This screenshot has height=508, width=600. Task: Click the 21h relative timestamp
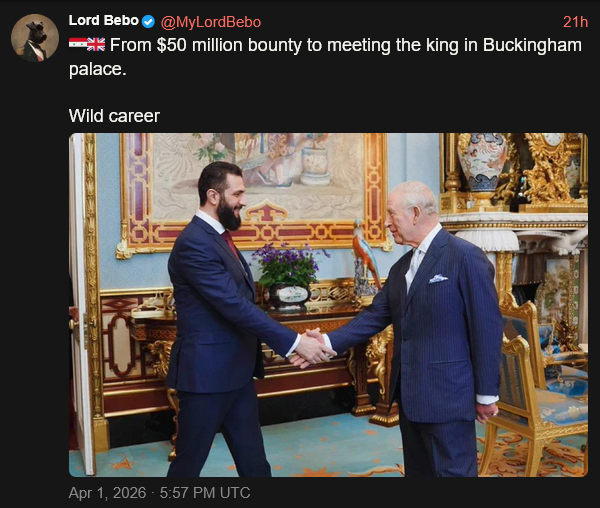coord(575,22)
